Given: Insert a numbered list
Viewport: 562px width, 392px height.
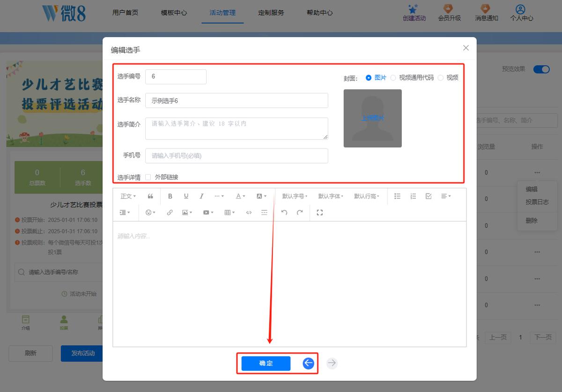Looking at the screenshot, I should point(413,196).
